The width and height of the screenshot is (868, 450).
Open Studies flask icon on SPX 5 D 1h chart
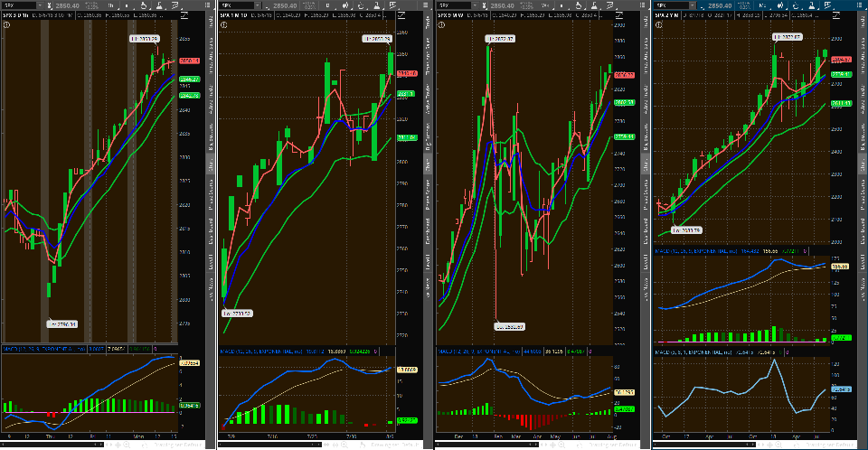(159, 5)
